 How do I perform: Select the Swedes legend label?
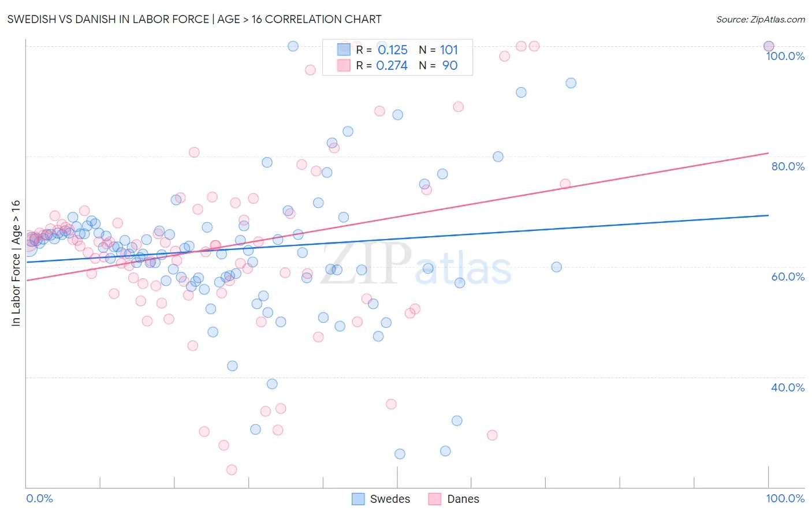tap(390, 499)
